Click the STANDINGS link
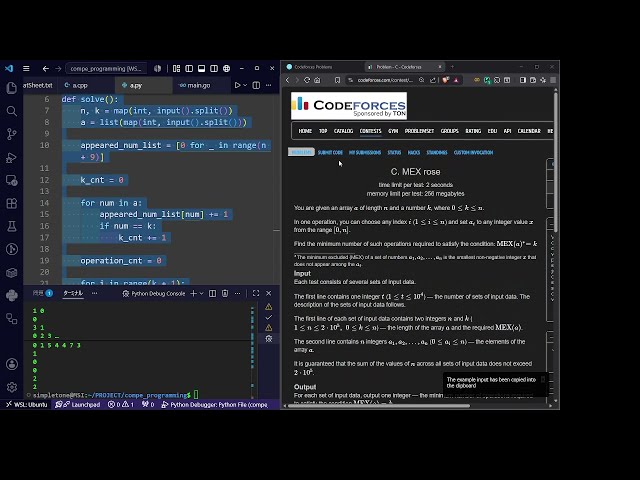Screen dimensions: 640x480 click(437, 152)
